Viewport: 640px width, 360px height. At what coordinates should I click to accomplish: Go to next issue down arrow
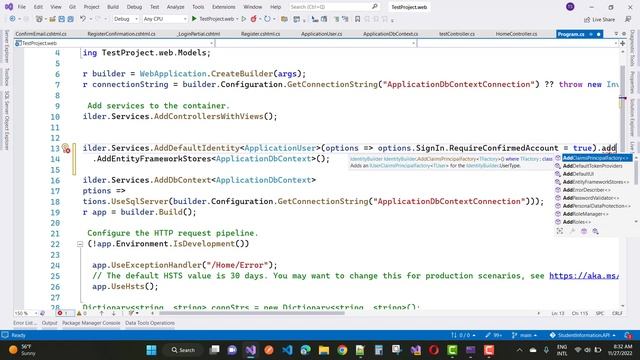coord(113,313)
